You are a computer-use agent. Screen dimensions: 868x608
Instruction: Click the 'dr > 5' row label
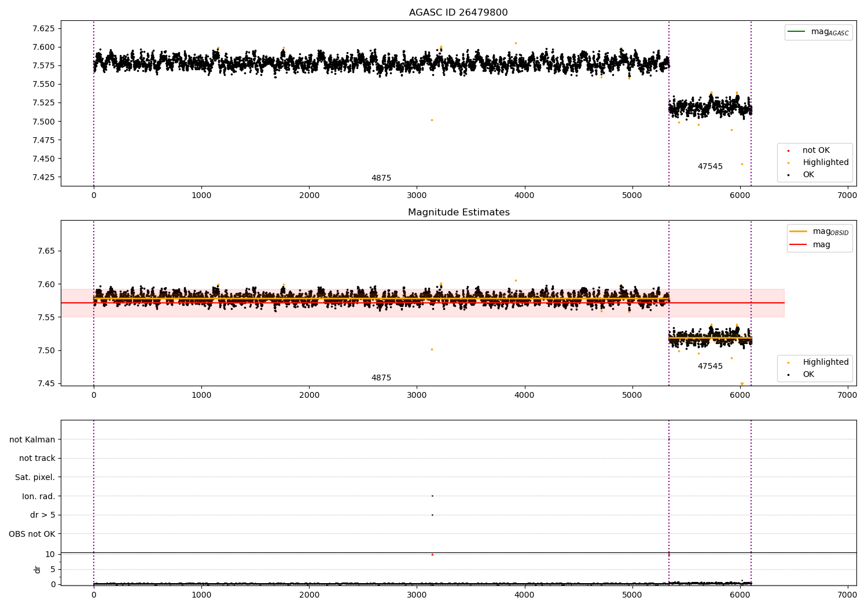tap(43, 515)
